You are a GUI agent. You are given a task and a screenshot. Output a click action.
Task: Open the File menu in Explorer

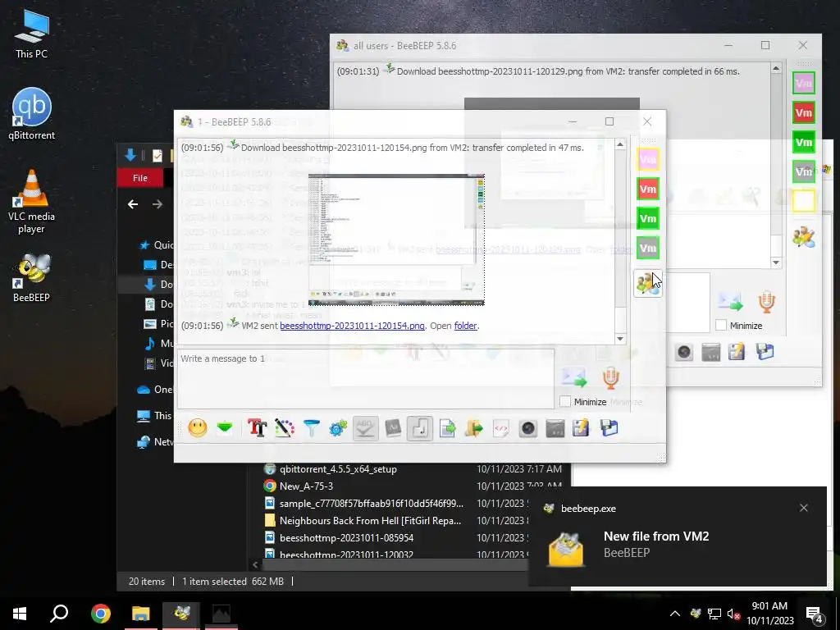point(140,178)
